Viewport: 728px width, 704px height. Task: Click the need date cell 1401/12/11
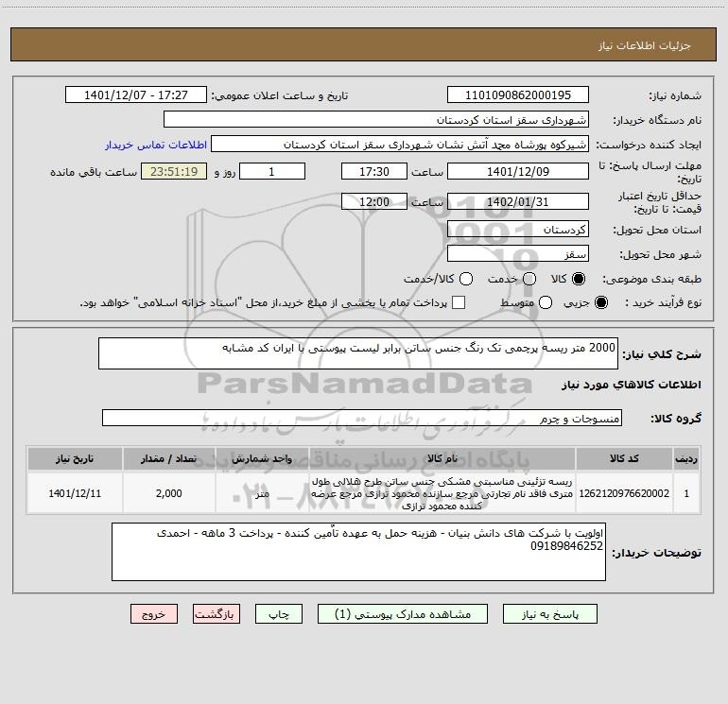point(75,493)
